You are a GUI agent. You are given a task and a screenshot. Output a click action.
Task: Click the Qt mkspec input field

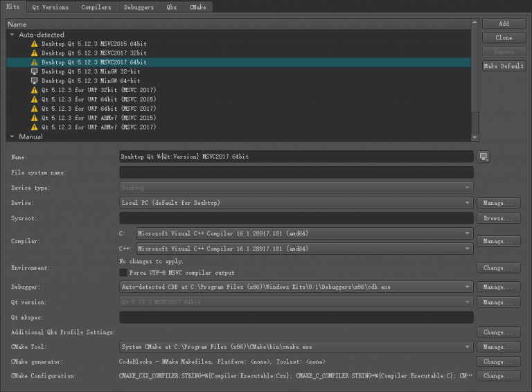point(296,317)
